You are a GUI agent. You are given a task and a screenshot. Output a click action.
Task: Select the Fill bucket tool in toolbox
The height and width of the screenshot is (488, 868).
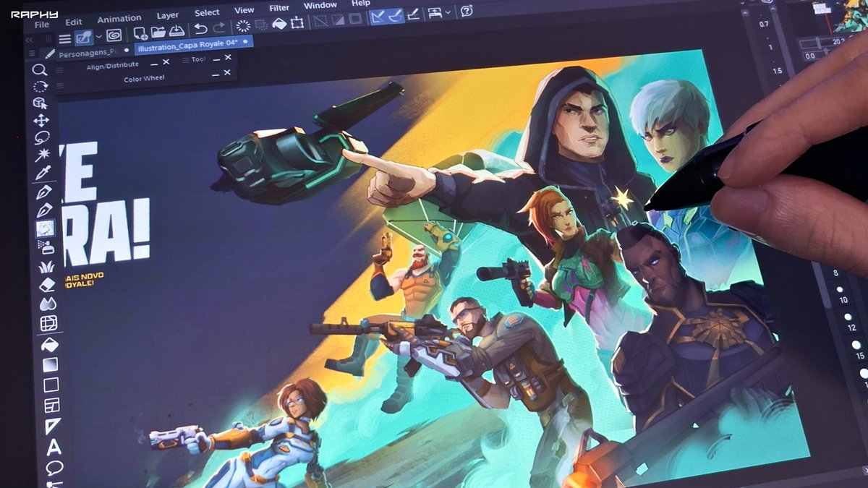coord(49,344)
